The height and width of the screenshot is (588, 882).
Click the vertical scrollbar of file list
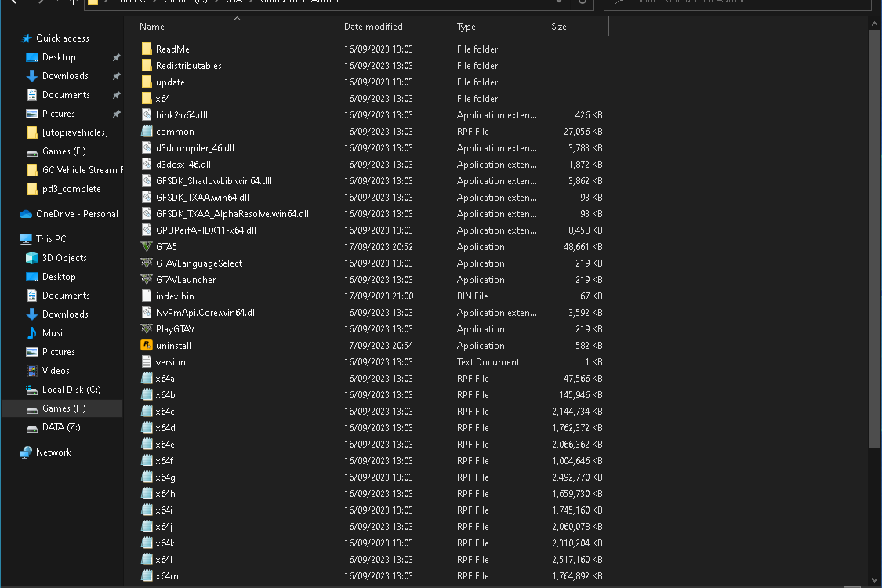pyautogui.click(x=874, y=238)
